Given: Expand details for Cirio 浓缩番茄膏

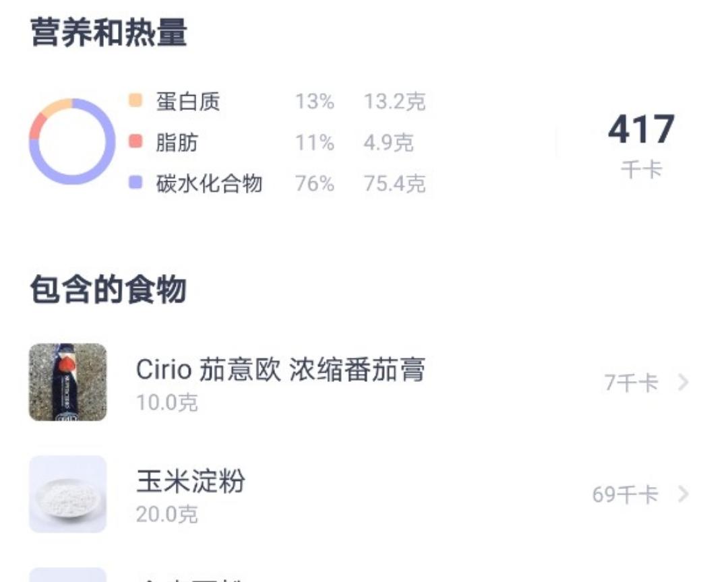Looking at the screenshot, I should pos(683,381).
